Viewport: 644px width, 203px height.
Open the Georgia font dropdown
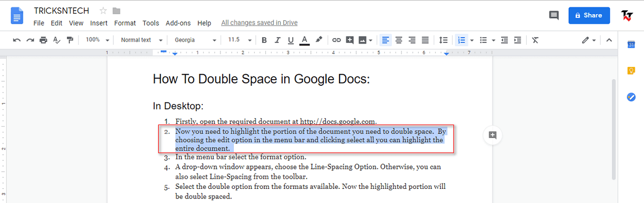tap(195, 40)
